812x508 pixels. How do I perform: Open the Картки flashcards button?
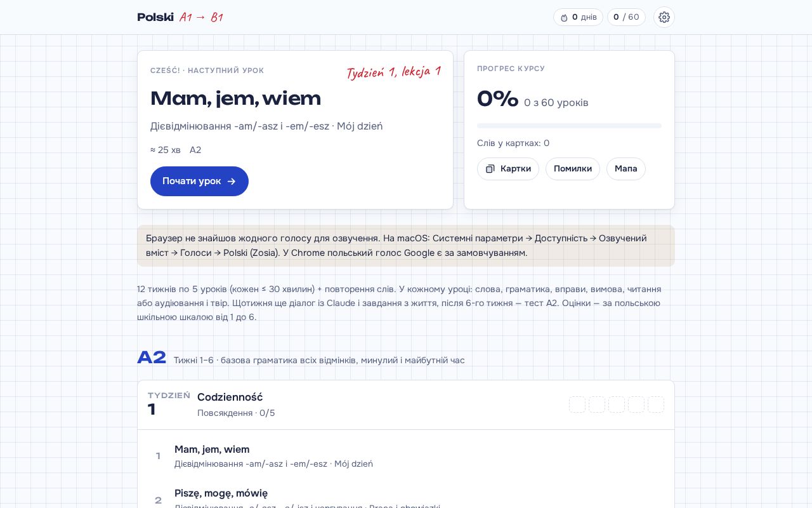pos(508,169)
